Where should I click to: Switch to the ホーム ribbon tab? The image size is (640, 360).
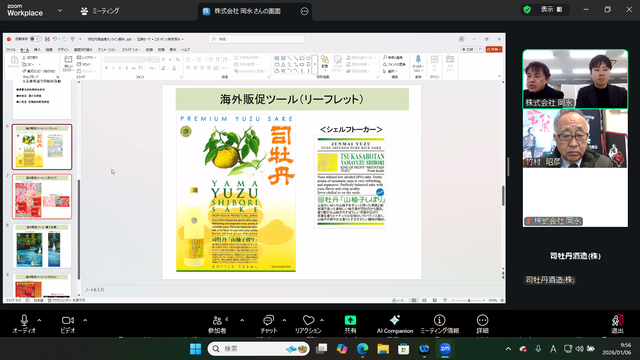point(24,49)
